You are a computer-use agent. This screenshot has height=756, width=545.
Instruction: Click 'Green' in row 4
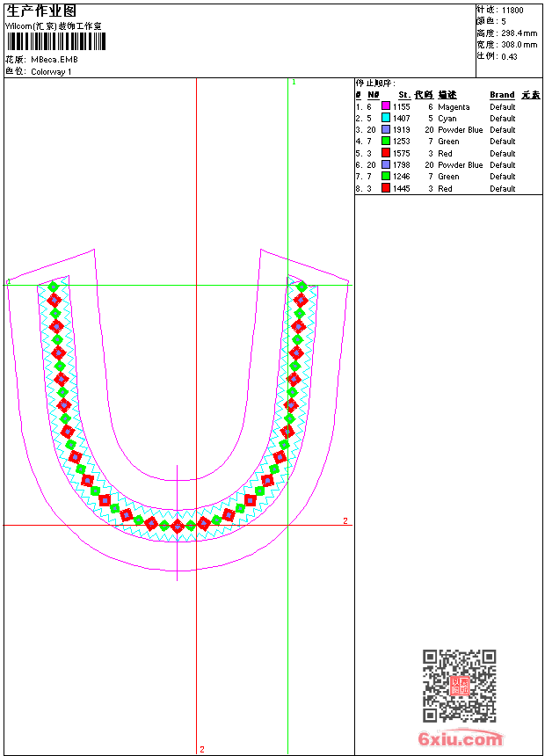[448, 142]
